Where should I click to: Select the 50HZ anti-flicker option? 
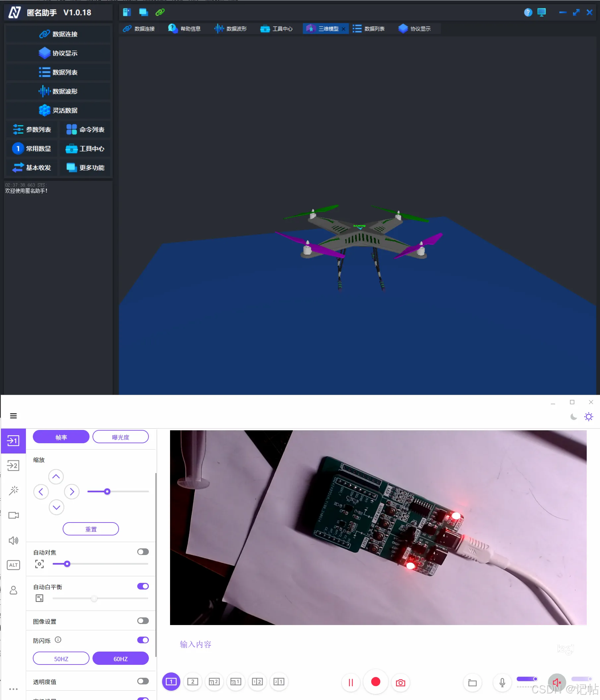(61, 659)
